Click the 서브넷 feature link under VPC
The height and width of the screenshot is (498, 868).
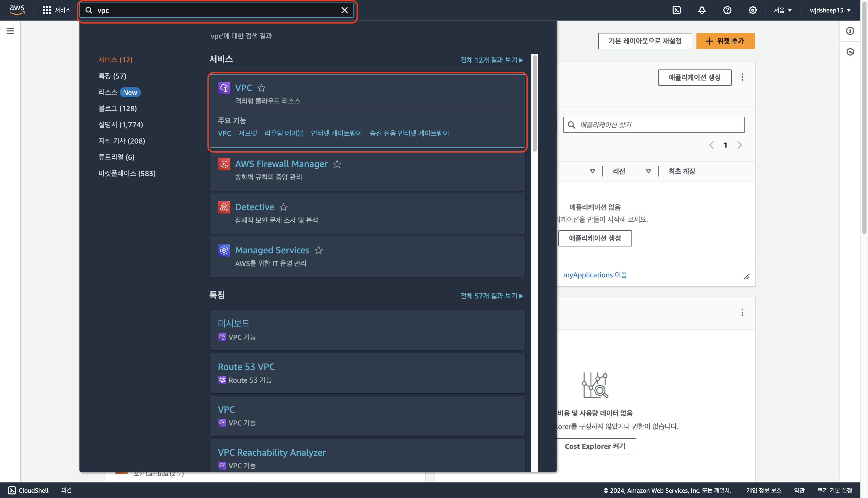coord(247,133)
